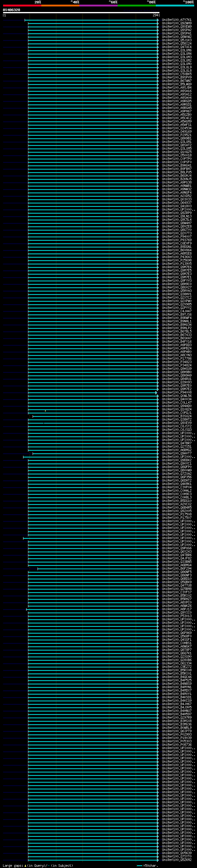Select hit label UniRef100_Q2TS51
Viewport: 197px width, 868px height.
click(176, 447)
